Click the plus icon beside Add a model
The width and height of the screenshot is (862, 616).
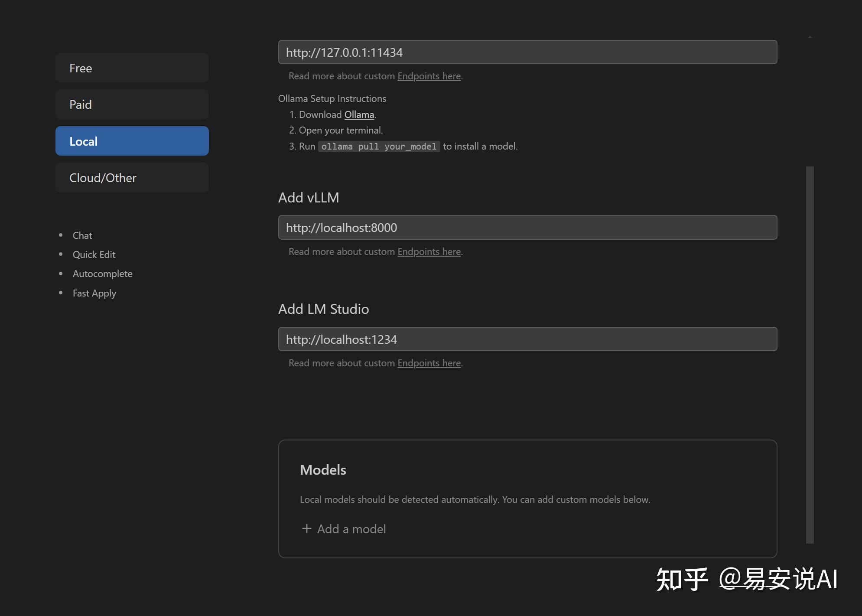(x=306, y=528)
